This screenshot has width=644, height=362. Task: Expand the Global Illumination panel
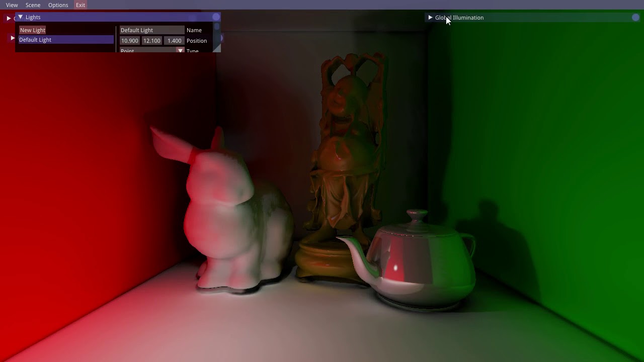click(x=430, y=18)
